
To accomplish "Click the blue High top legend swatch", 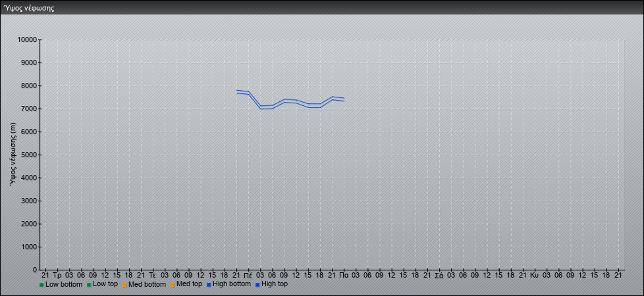I will (x=257, y=285).
